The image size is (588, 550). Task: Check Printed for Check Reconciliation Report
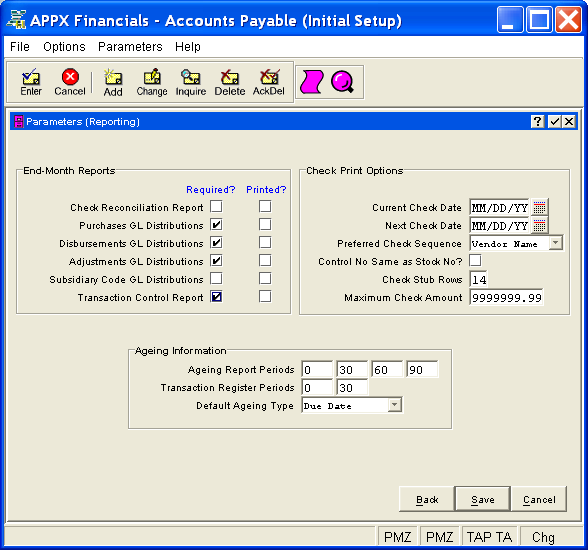pyautogui.click(x=265, y=206)
